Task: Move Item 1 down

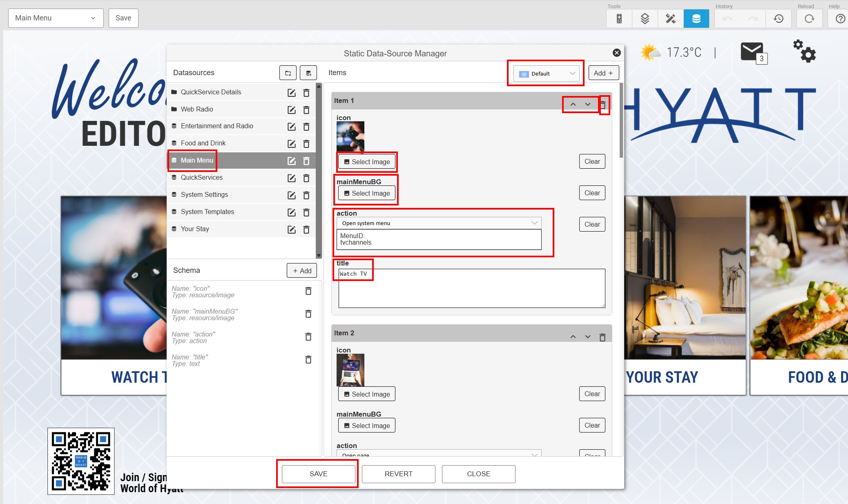Action: click(587, 105)
